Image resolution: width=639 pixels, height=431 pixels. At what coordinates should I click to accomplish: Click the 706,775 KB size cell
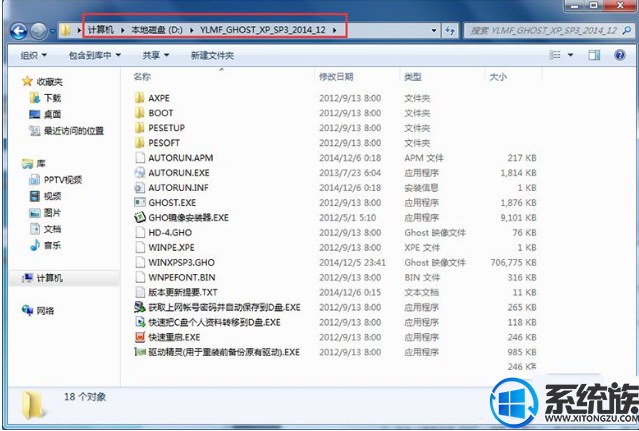(513, 262)
